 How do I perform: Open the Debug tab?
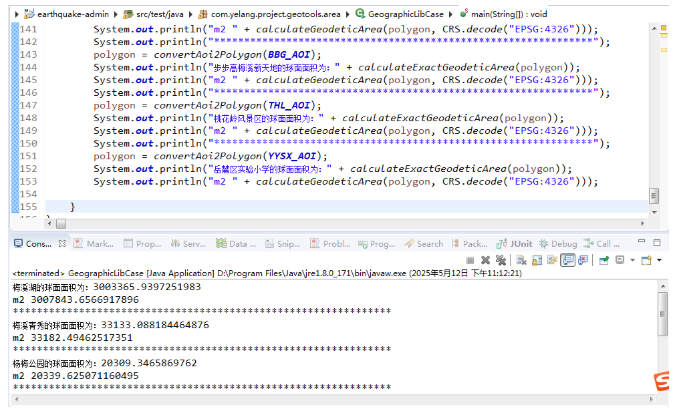558,244
